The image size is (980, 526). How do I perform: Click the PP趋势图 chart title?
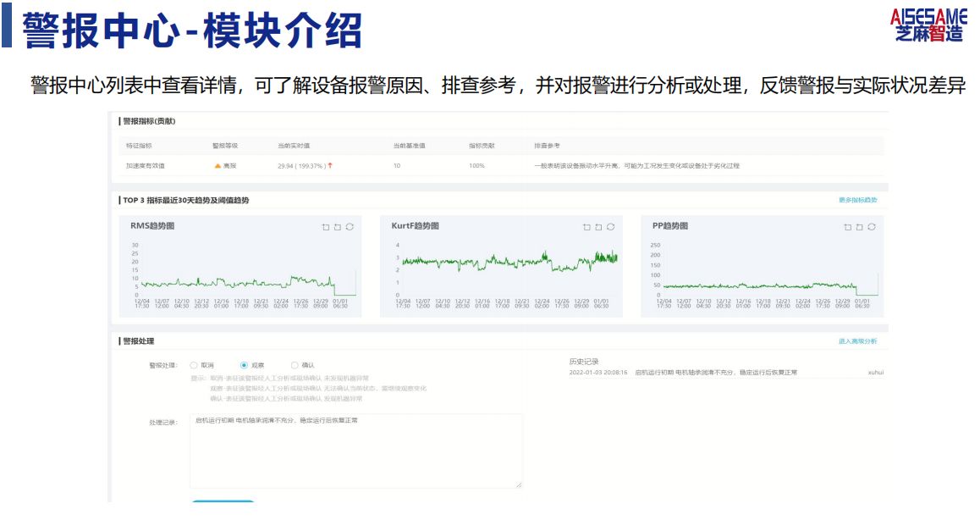tap(670, 226)
